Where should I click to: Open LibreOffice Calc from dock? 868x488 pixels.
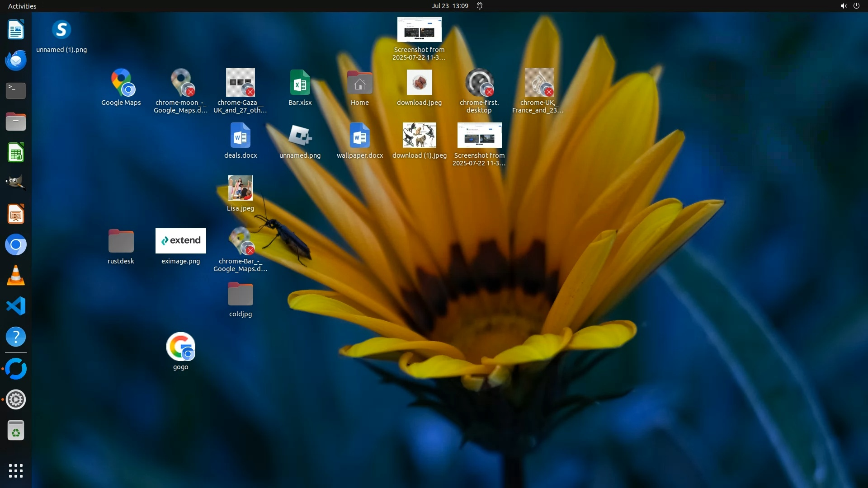coord(16,153)
